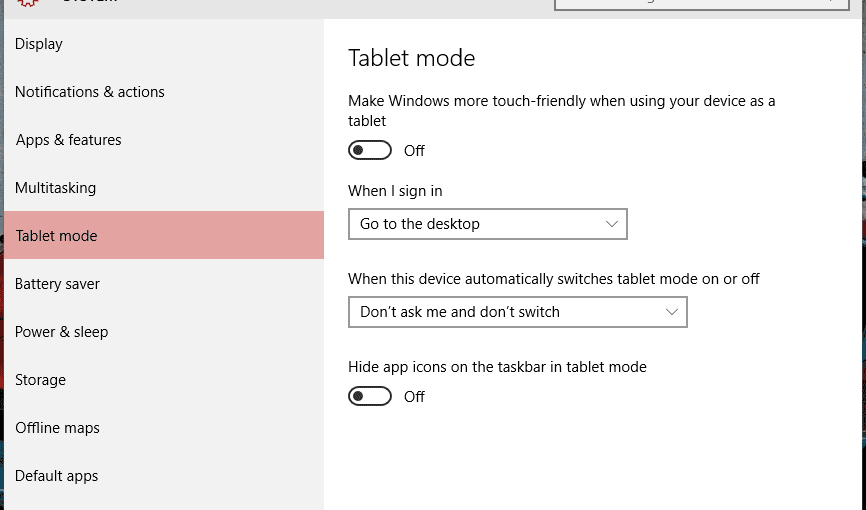Click the Tablet mode page heading
The height and width of the screenshot is (510, 866).
coord(411,58)
